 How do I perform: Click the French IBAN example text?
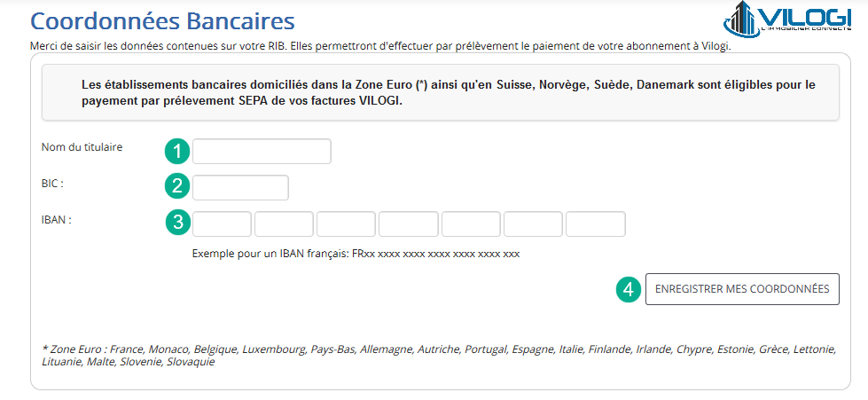click(356, 255)
